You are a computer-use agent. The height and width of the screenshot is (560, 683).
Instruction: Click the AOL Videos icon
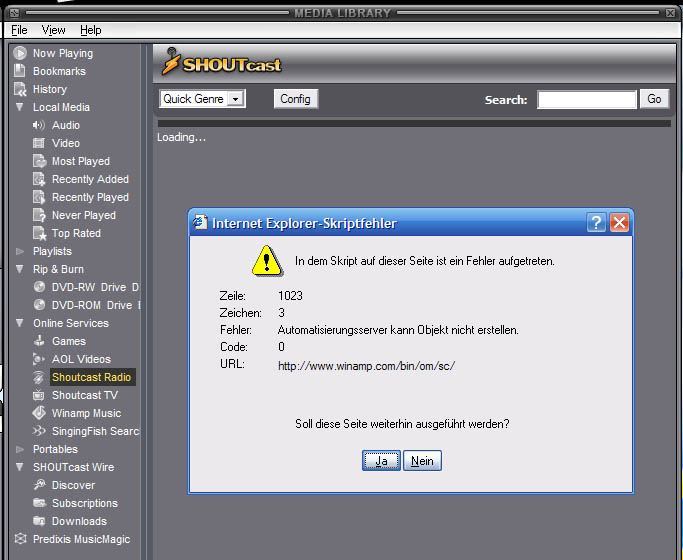tap(39, 359)
